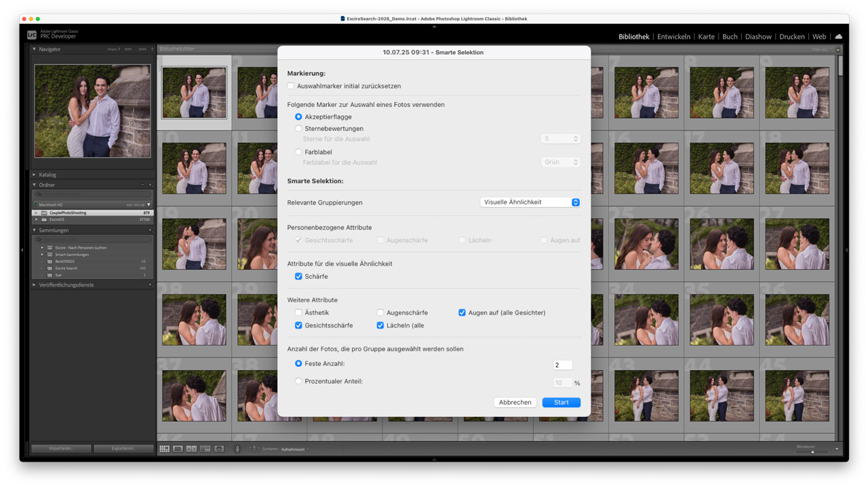Open survey view in toolbar
Image resolution: width=868 pixels, height=488 pixels.
205,449
